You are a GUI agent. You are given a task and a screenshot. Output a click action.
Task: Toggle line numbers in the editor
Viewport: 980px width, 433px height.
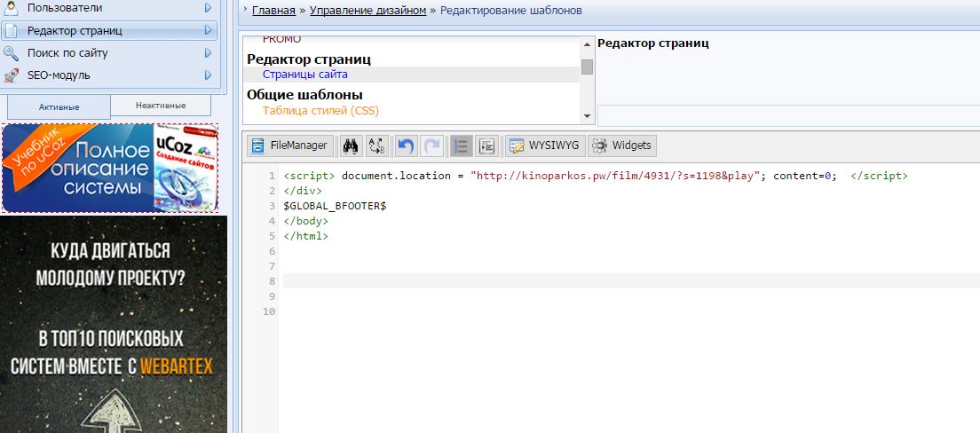(x=462, y=146)
